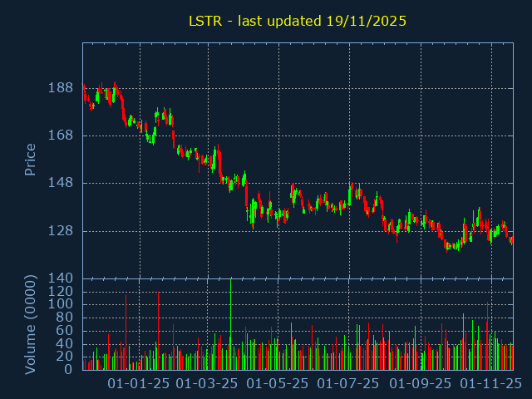
Task: Select the 80 volume axis label
Action: tap(64, 318)
